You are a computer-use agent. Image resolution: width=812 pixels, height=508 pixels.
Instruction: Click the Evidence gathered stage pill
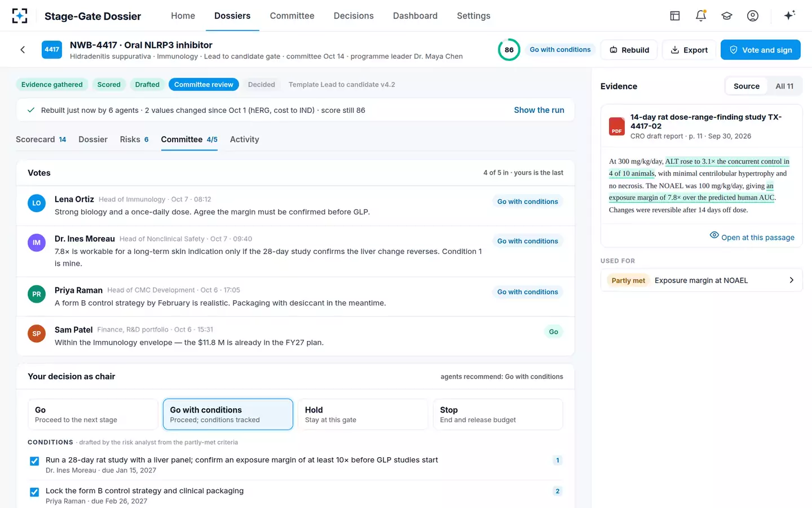[52, 85]
